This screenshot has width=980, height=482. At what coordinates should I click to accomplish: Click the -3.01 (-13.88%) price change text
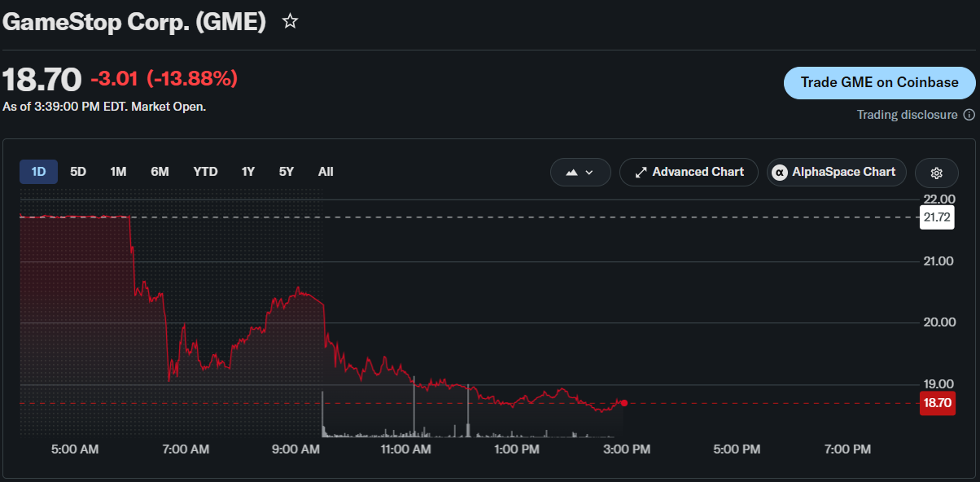164,79
